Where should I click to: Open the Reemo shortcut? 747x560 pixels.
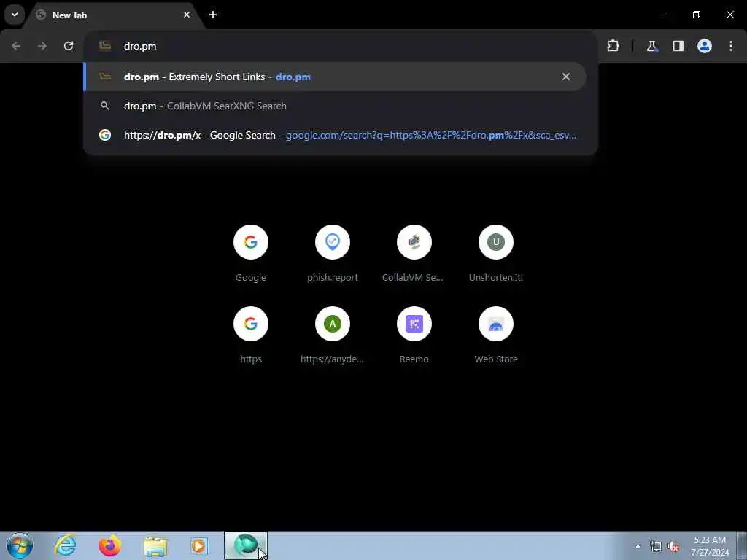coord(414,335)
